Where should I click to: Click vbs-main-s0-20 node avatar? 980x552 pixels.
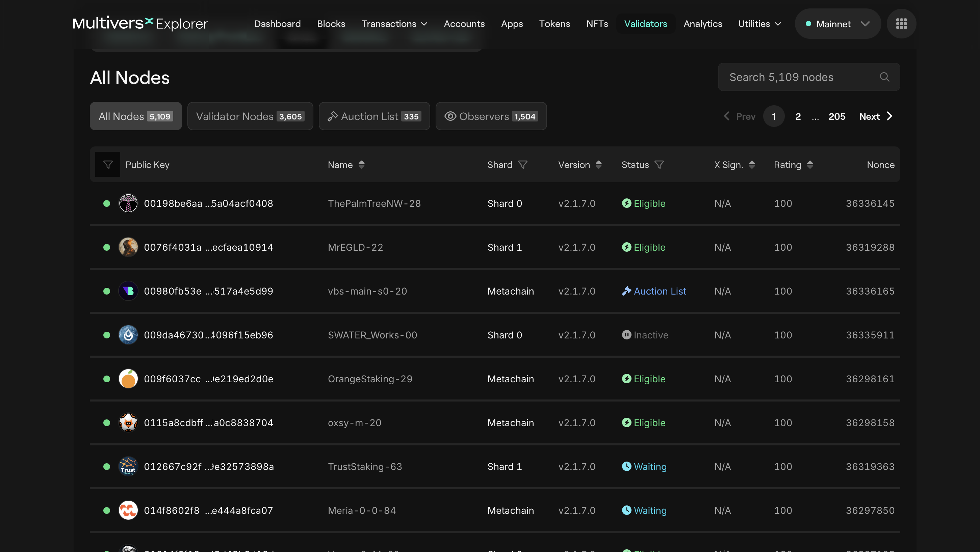pos(128,291)
